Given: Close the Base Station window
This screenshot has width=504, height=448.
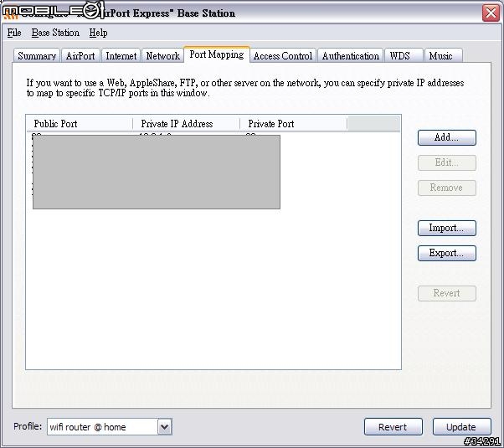Looking at the screenshot, I should click(491, 13).
